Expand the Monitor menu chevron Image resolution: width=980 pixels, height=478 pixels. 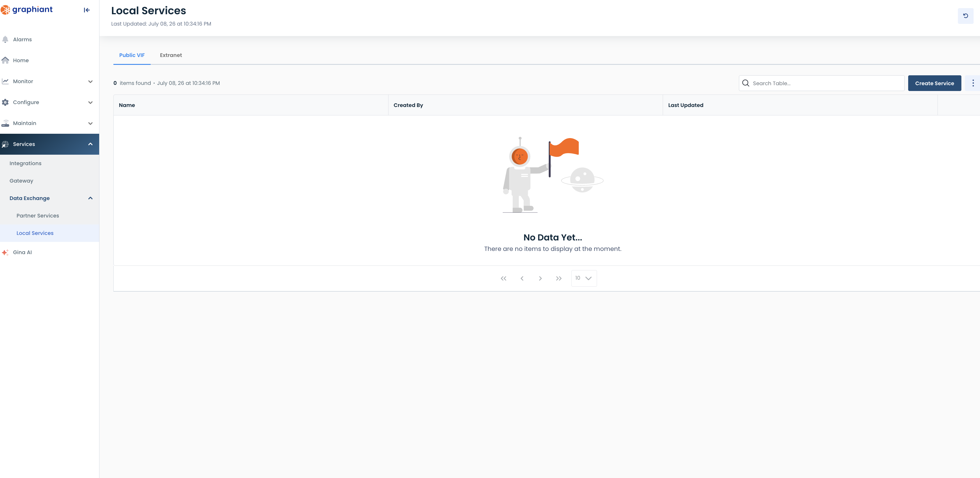click(x=90, y=82)
